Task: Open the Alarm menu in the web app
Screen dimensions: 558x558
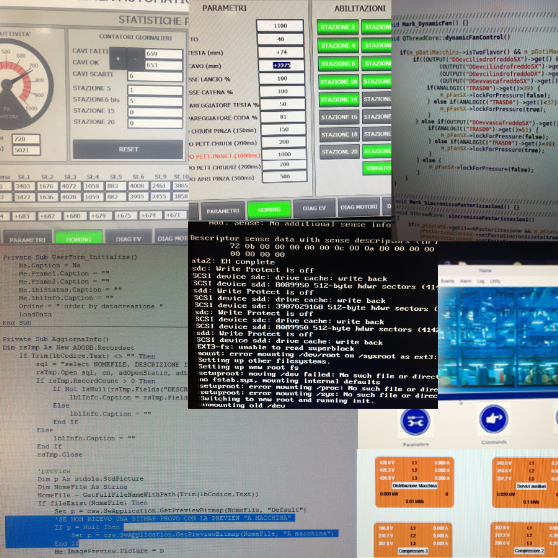Action: (x=465, y=281)
